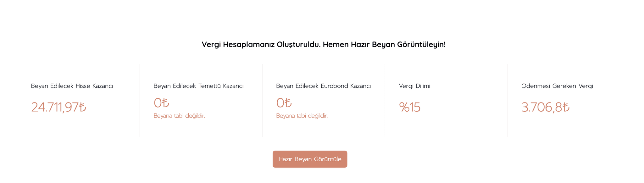
Task: Click the Beyana tabi değildir text under Eurobond
Action: tap(302, 116)
